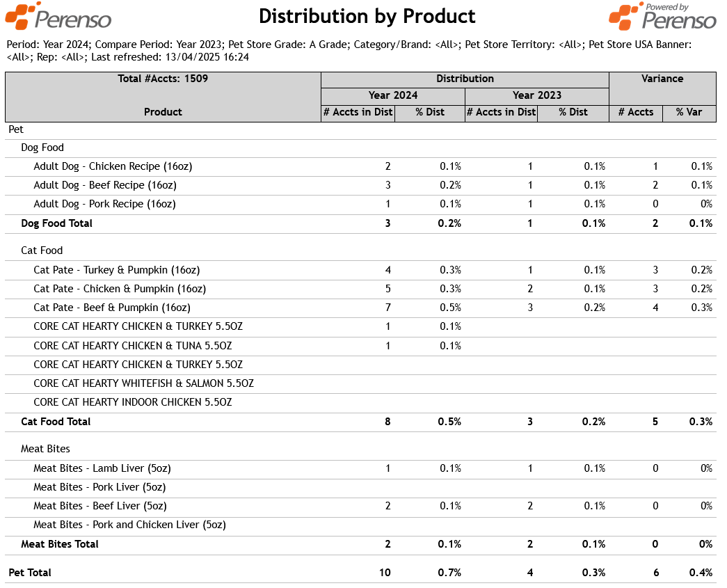The width and height of the screenshot is (727, 588).
Task: Click the Cat Food Total row label
Action: (x=56, y=422)
